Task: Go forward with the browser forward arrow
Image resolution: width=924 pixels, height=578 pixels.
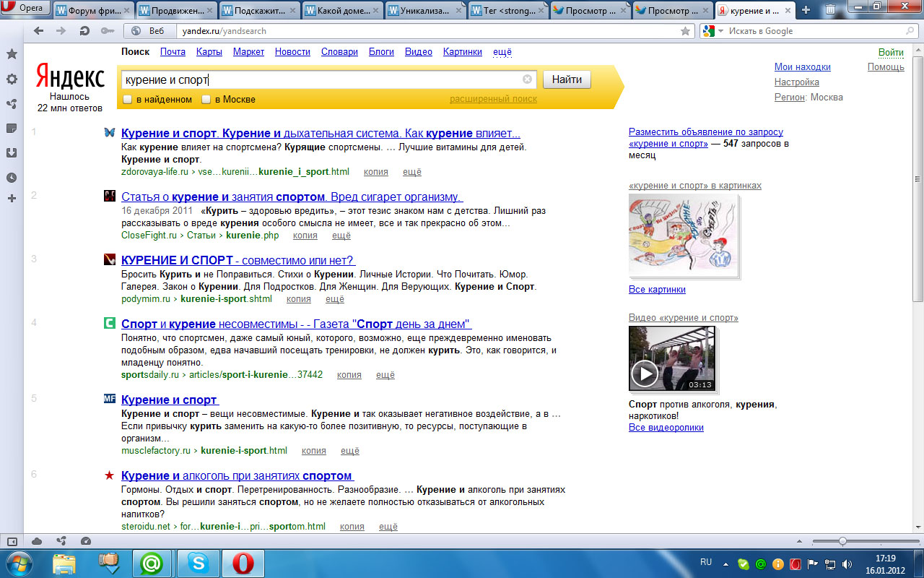Action: pos(61,31)
